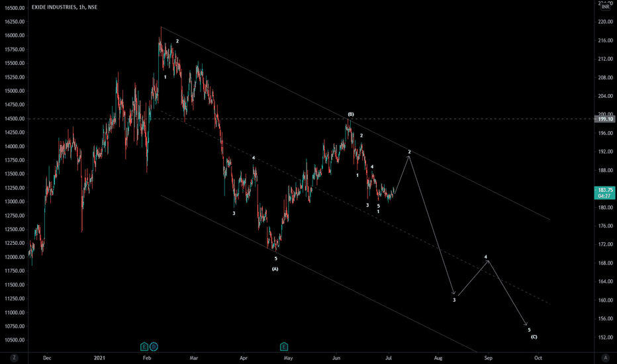Click the 14500.00 value on left scale
The image size is (617, 364).
[15, 118]
